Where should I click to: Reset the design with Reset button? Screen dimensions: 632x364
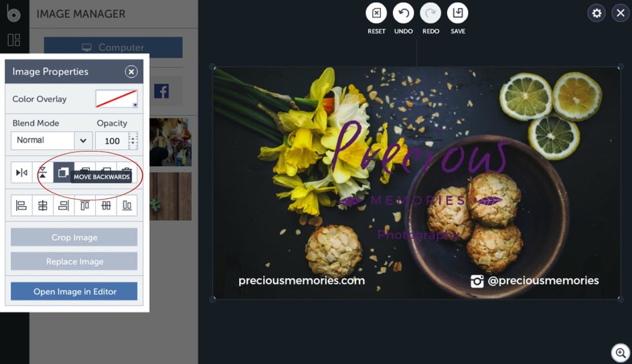(x=376, y=13)
